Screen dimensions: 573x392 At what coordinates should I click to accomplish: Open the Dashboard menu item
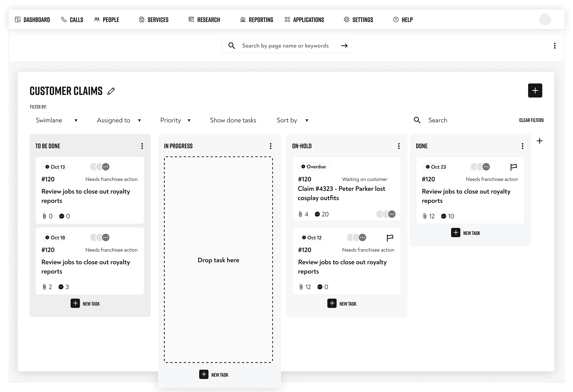[32, 20]
